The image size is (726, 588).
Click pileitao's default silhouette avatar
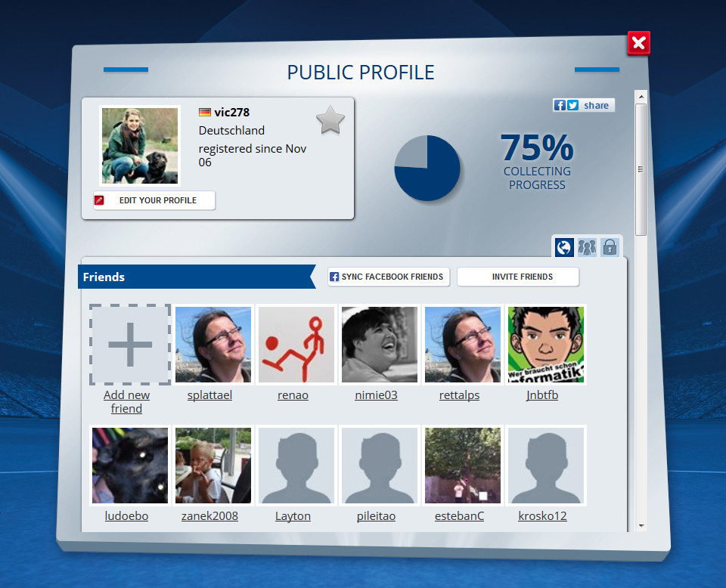[380, 466]
